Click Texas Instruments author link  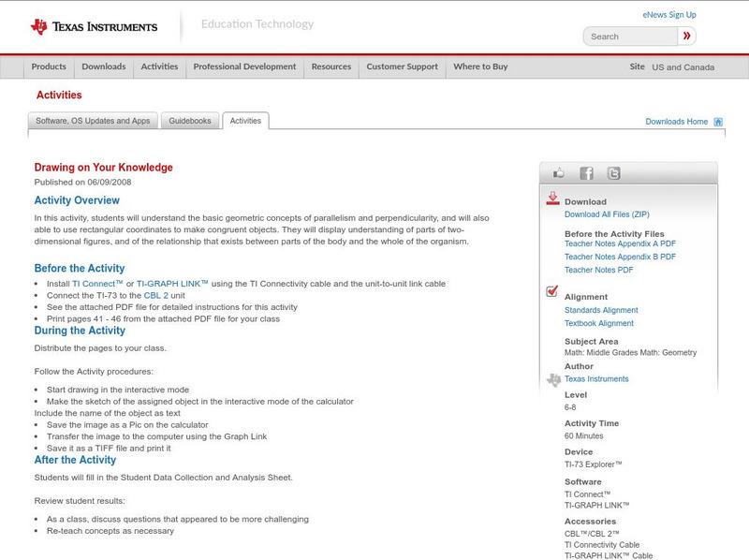point(596,379)
